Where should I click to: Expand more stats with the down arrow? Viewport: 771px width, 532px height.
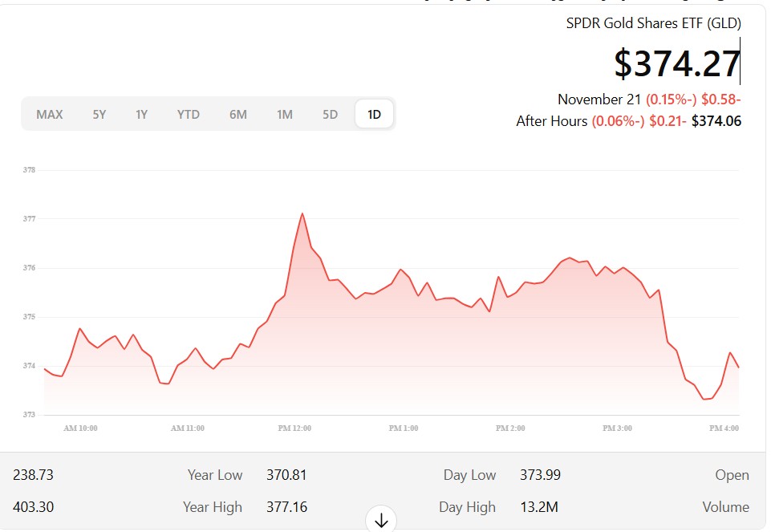click(x=381, y=520)
